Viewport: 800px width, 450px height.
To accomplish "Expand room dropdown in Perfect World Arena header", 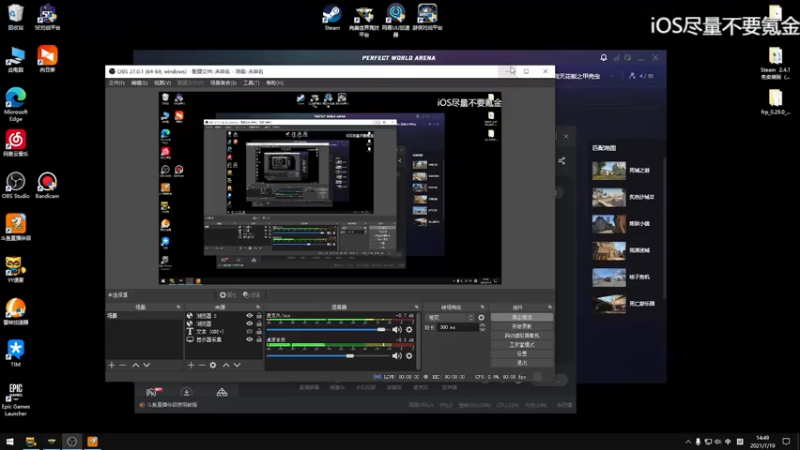I will coord(611,76).
